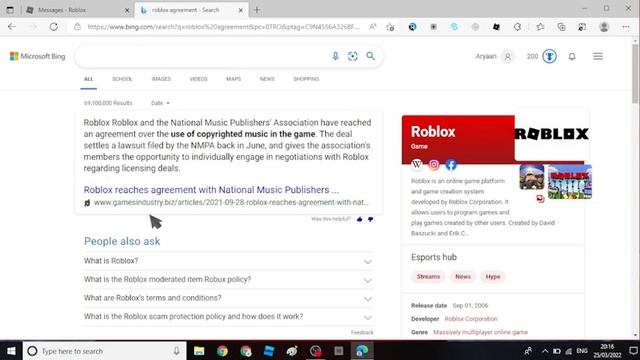
Task: Click the site lock icon in address bar
Action: (77, 27)
